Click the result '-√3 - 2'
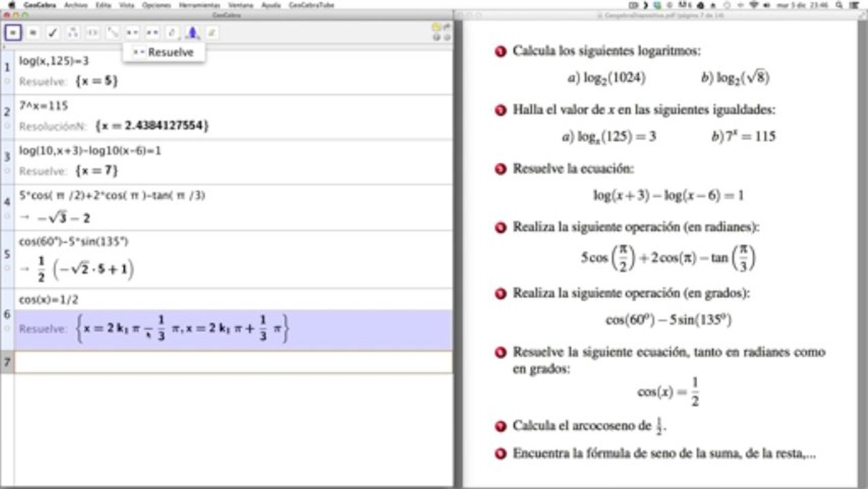Viewport: 868px width, 489px height. [63, 217]
